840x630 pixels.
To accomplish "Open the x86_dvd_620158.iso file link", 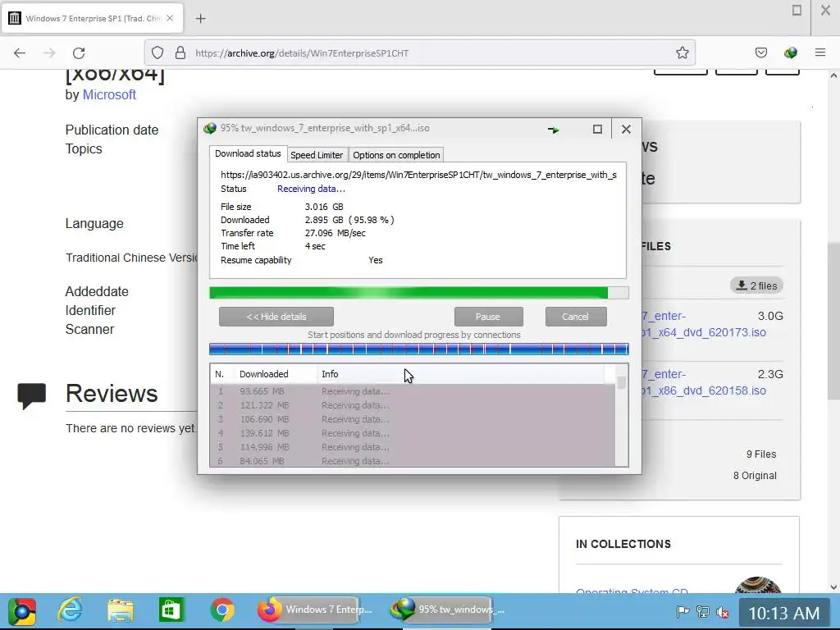I will click(x=704, y=382).
